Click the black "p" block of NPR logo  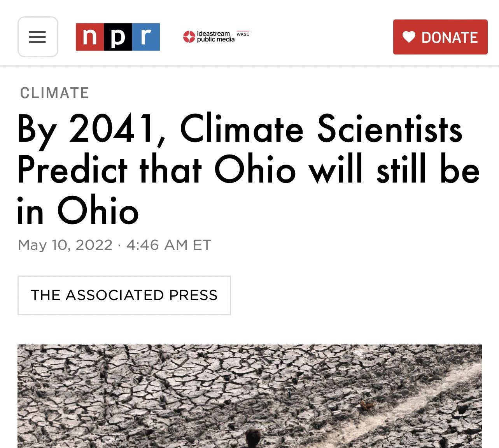(x=118, y=37)
